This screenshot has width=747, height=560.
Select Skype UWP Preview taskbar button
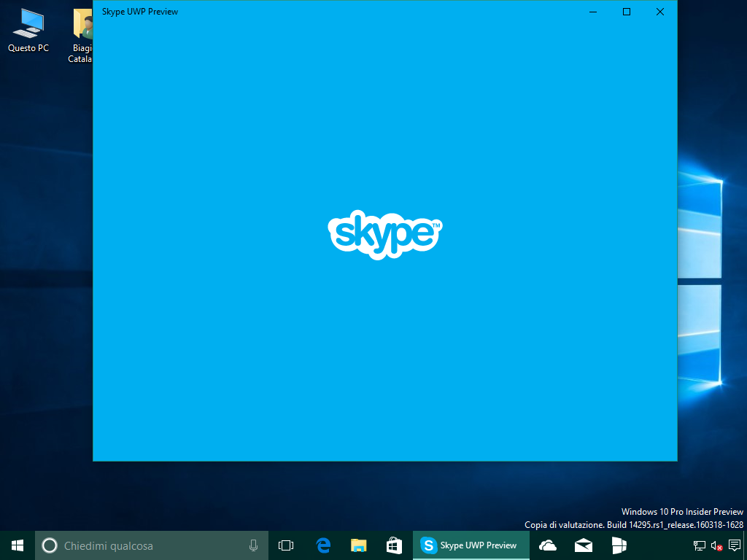click(x=471, y=545)
